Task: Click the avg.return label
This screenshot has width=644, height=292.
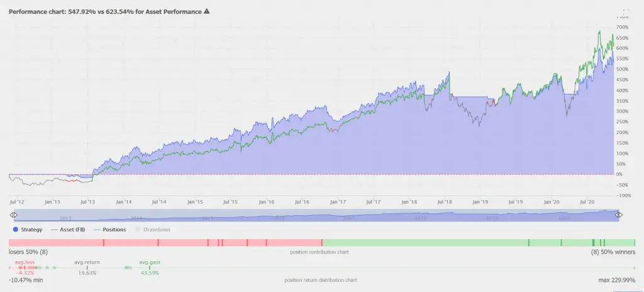Action: 87,262
